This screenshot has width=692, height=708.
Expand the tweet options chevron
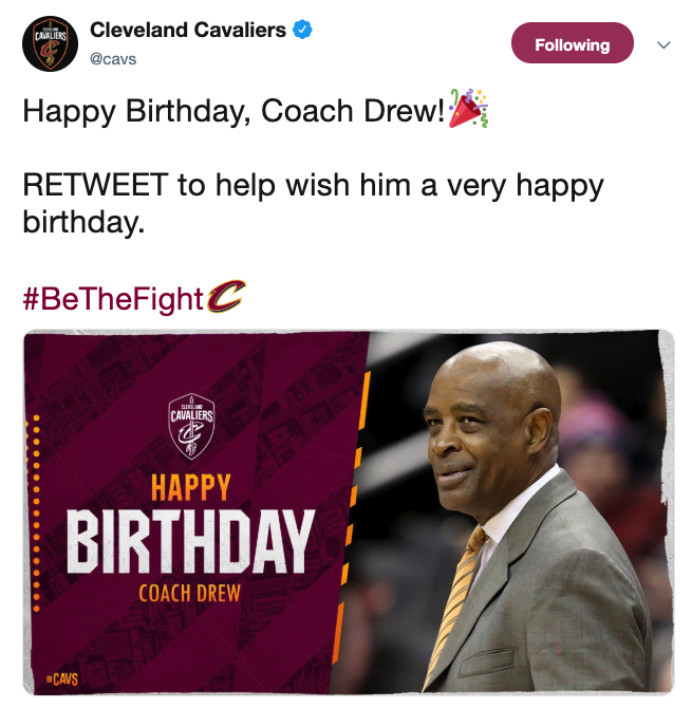point(663,45)
